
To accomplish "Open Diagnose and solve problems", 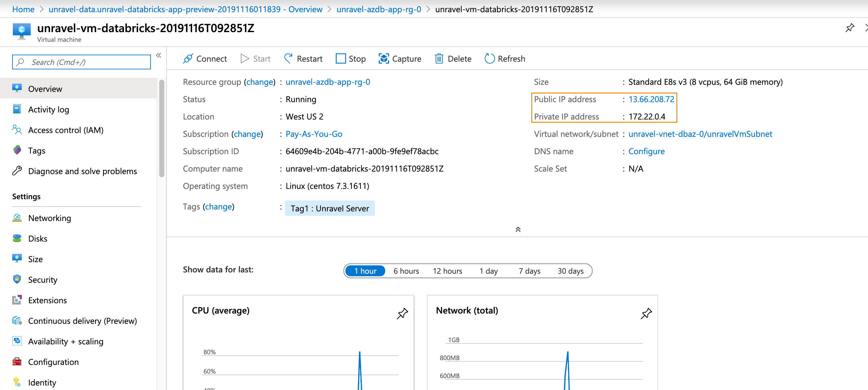I will [79, 171].
